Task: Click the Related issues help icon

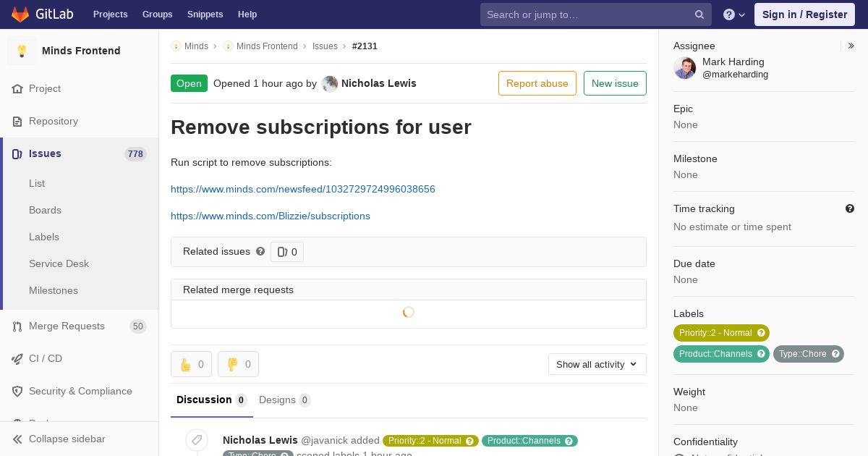Action: coord(260,251)
